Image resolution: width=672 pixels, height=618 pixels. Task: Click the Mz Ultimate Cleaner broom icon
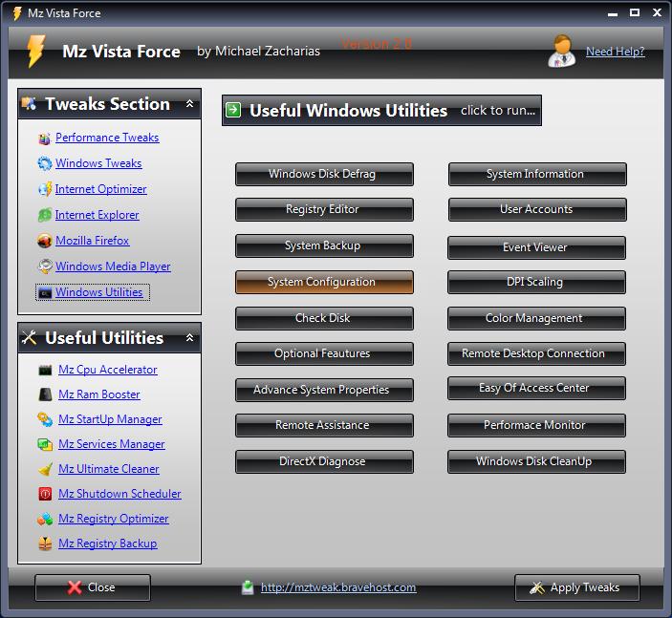coord(44,469)
